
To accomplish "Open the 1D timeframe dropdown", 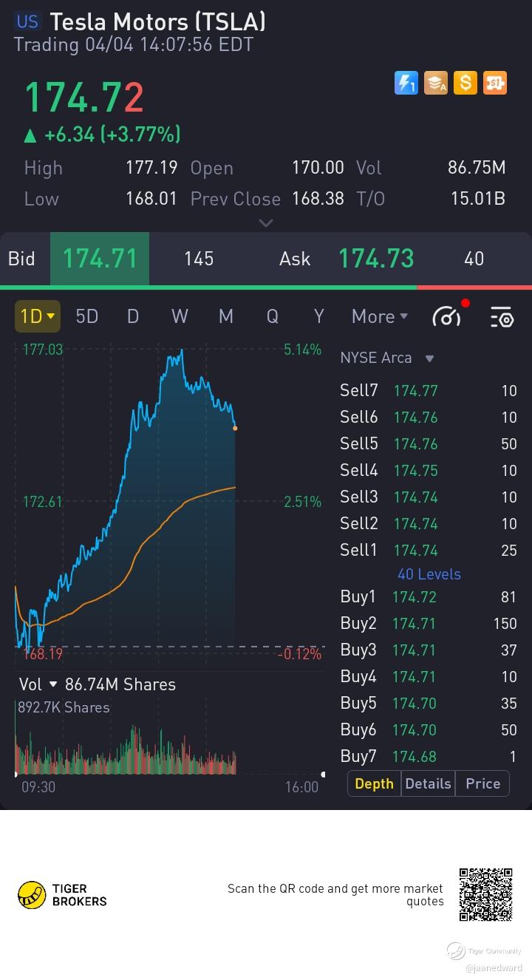I will pos(38,316).
